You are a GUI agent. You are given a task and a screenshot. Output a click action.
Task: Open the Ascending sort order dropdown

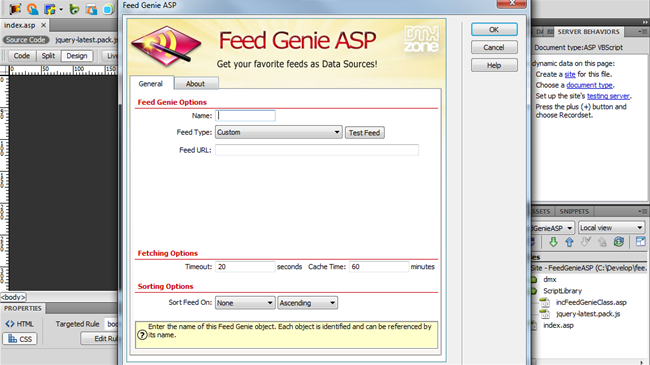click(x=308, y=303)
